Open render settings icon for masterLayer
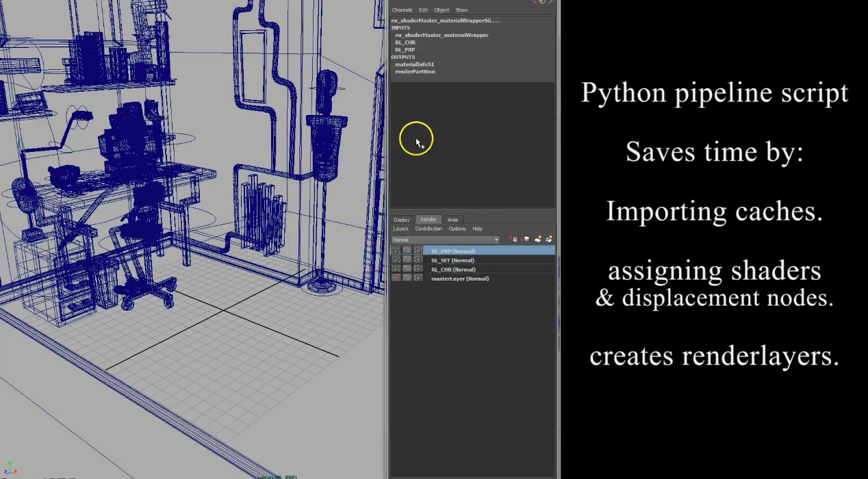Viewport: 868px width, 479px height. click(x=418, y=278)
